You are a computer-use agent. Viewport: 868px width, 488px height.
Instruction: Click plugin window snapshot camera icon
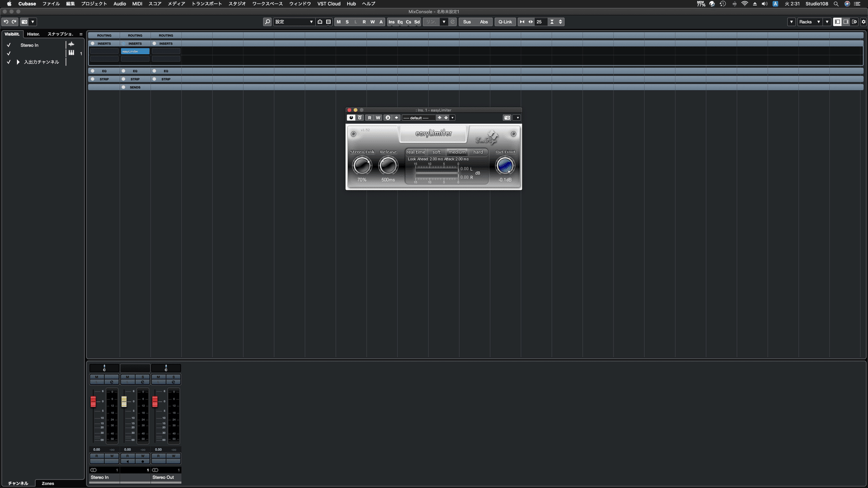pyautogui.click(x=507, y=118)
